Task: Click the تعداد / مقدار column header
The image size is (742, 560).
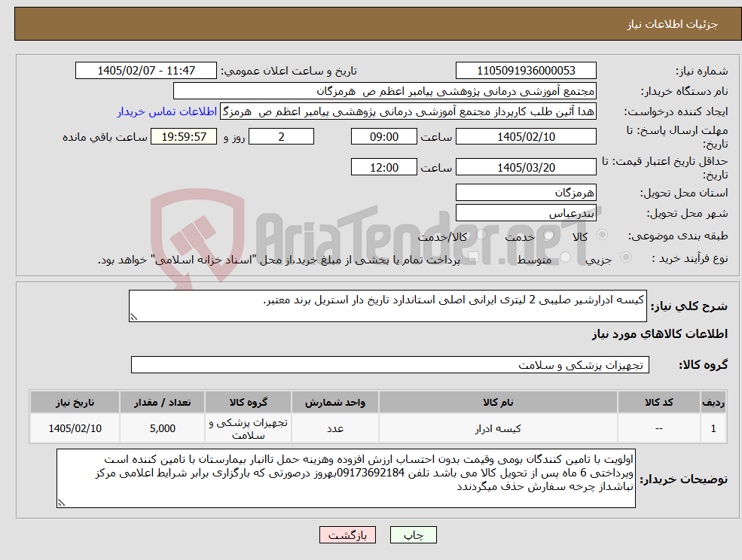Action: 162,403
